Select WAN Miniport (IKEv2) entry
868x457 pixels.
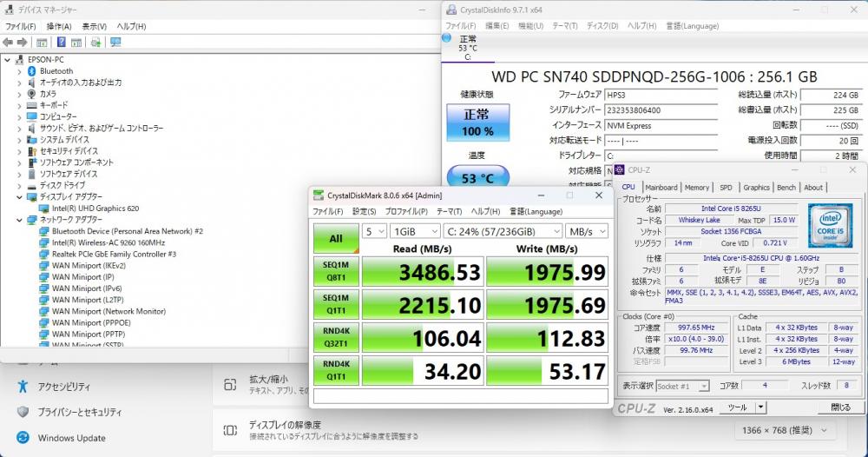coord(89,265)
